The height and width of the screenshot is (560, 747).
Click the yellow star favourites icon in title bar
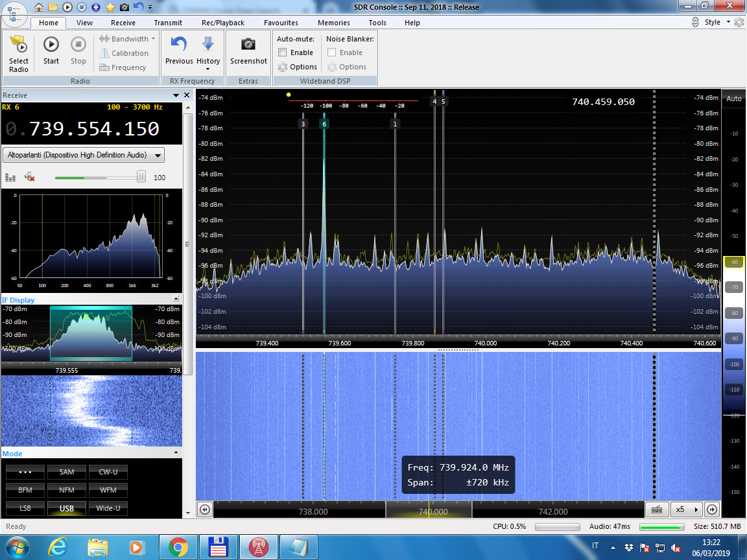point(110,7)
